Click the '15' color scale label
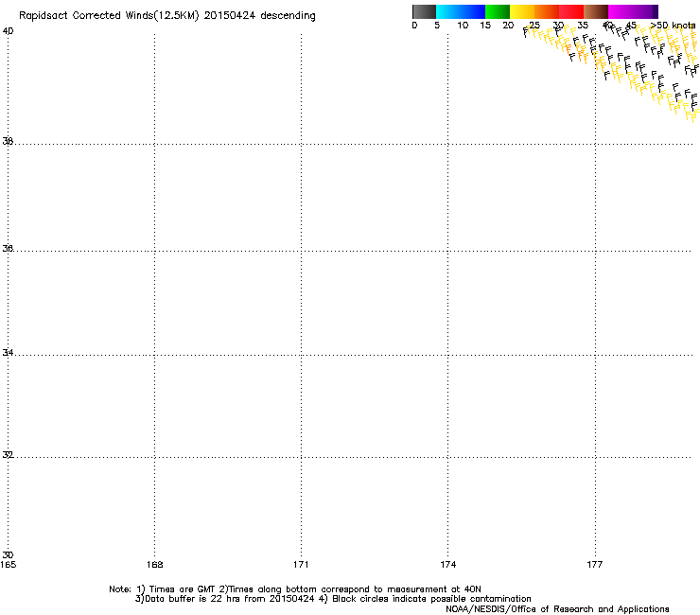Screen dimensions: 700x615 (x=485, y=26)
